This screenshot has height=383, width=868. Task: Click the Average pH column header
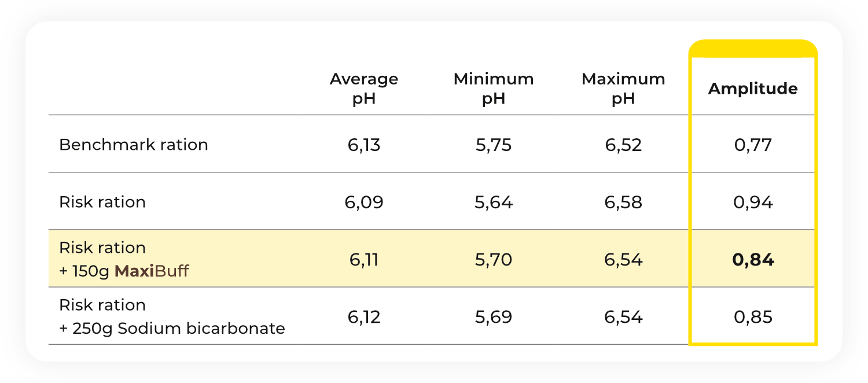[x=364, y=89]
